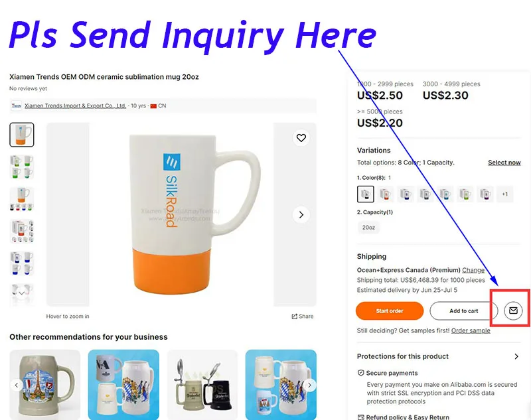This screenshot has width=531, height=420.
Task: Click the Select now link
Action: click(504, 163)
